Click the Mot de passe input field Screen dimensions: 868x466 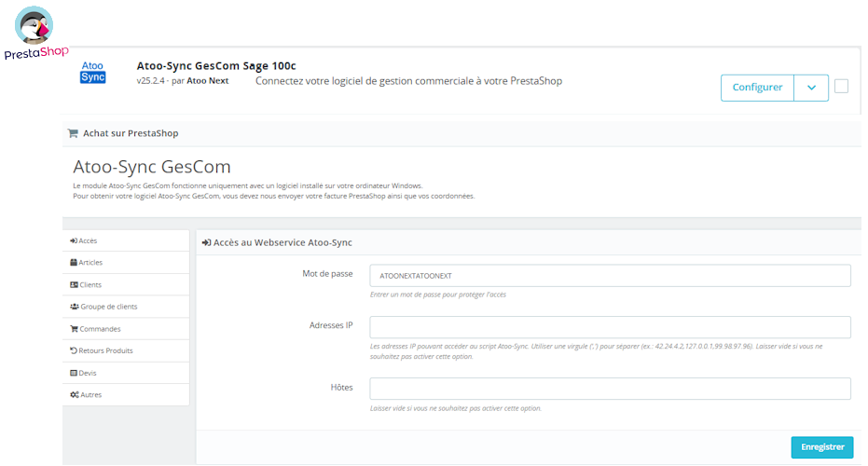[610, 276]
